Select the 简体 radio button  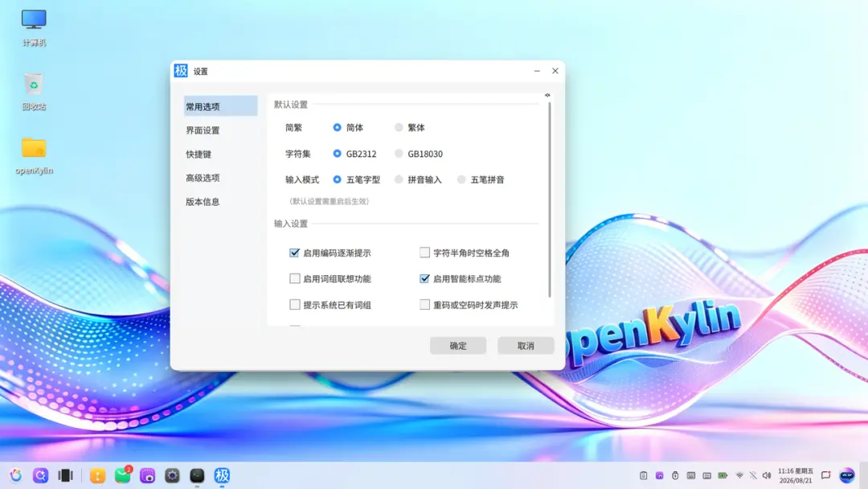(x=337, y=127)
